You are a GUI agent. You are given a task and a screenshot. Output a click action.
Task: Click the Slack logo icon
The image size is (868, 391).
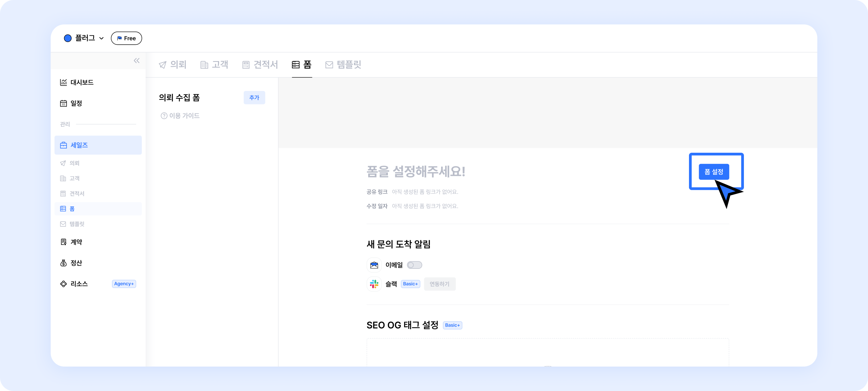click(x=374, y=284)
